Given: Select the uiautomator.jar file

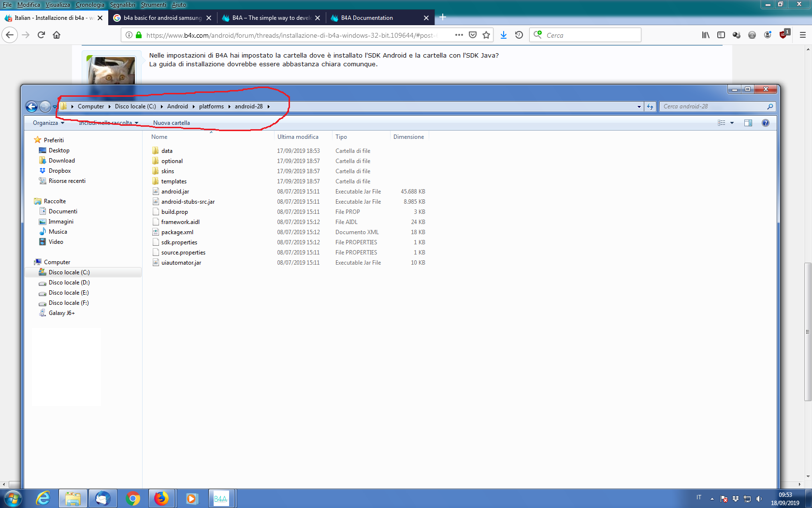Looking at the screenshot, I should 181,263.
